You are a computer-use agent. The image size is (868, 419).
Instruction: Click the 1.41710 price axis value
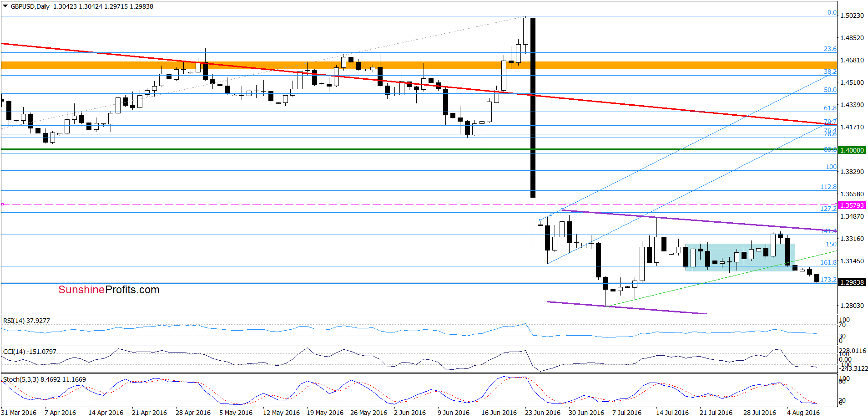point(852,127)
